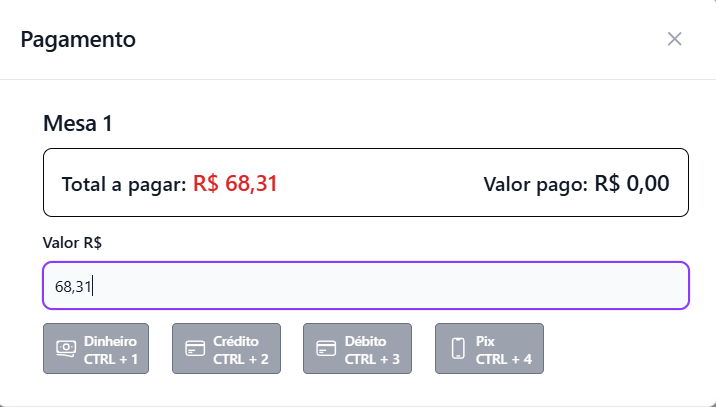The height and width of the screenshot is (407, 716).
Task: Click the CTRL + 4 shortcut text
Action: pyautogui.click(x=503, y=358)
